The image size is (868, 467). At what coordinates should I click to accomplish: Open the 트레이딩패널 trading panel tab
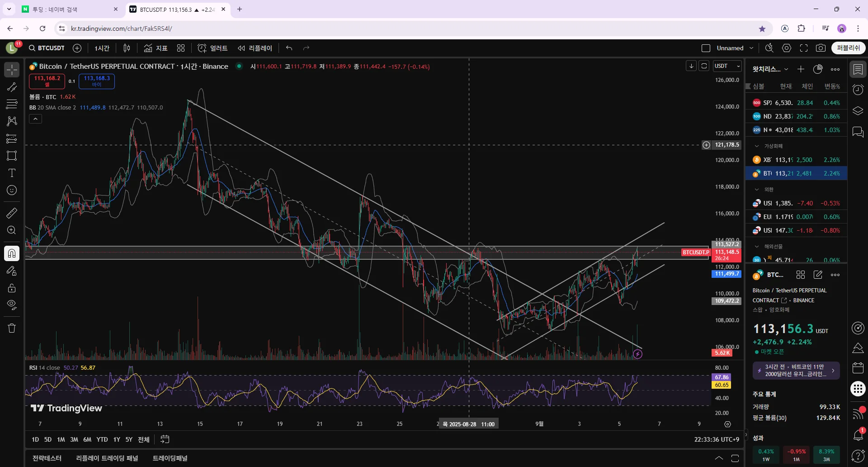coord(170,458)
